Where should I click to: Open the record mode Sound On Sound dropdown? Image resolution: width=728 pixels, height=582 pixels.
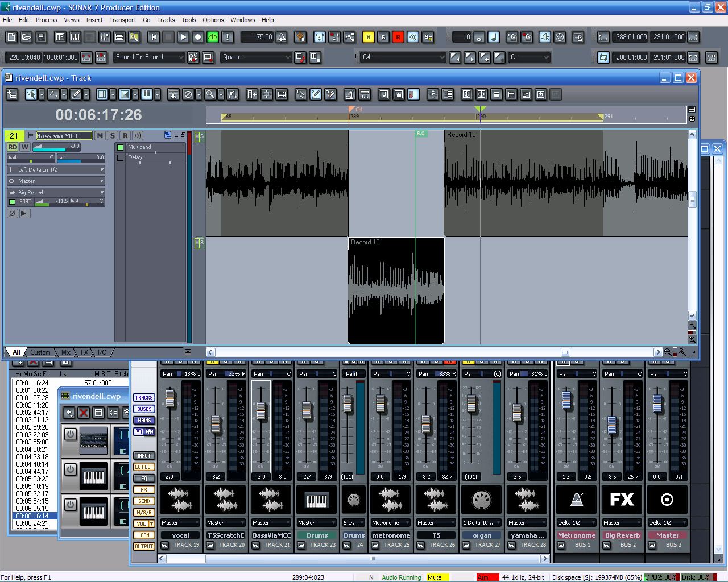pos(150,57)
